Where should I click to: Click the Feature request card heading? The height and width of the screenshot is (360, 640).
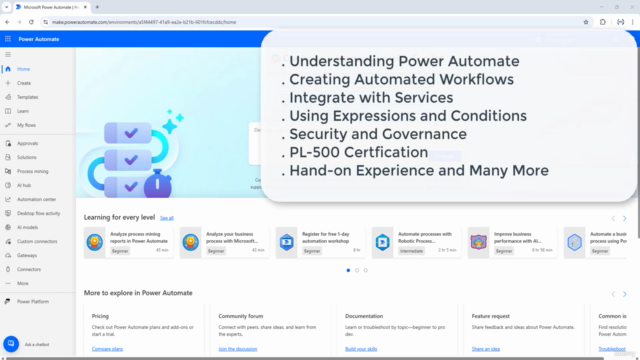491,316
